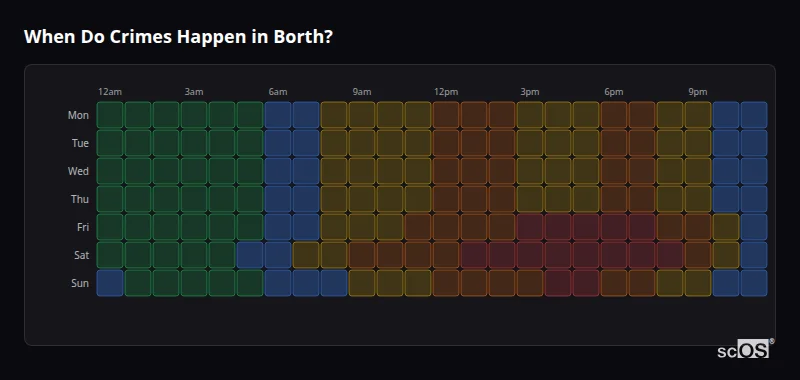
Task: Select the Friday 10pm yellow cell
Action: 726,227
